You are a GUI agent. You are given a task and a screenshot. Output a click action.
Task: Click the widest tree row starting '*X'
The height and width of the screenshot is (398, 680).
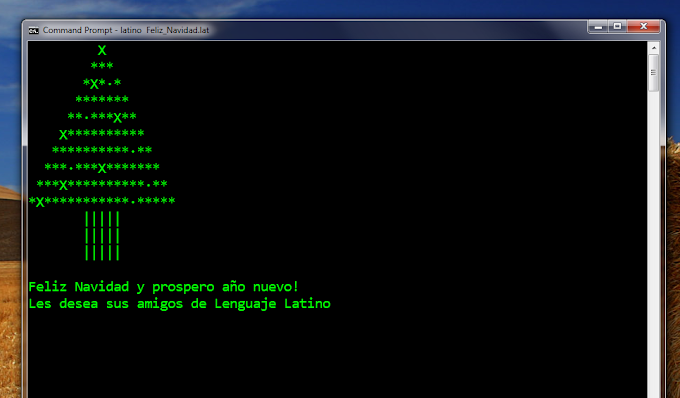pos(102,202)
